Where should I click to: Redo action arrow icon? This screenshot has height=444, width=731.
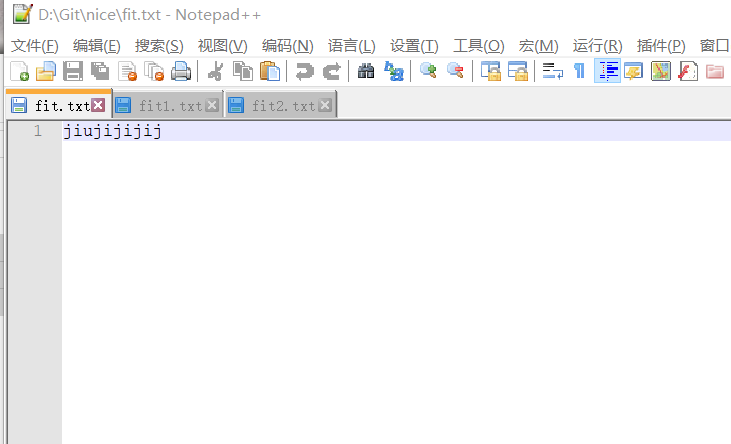331,71
